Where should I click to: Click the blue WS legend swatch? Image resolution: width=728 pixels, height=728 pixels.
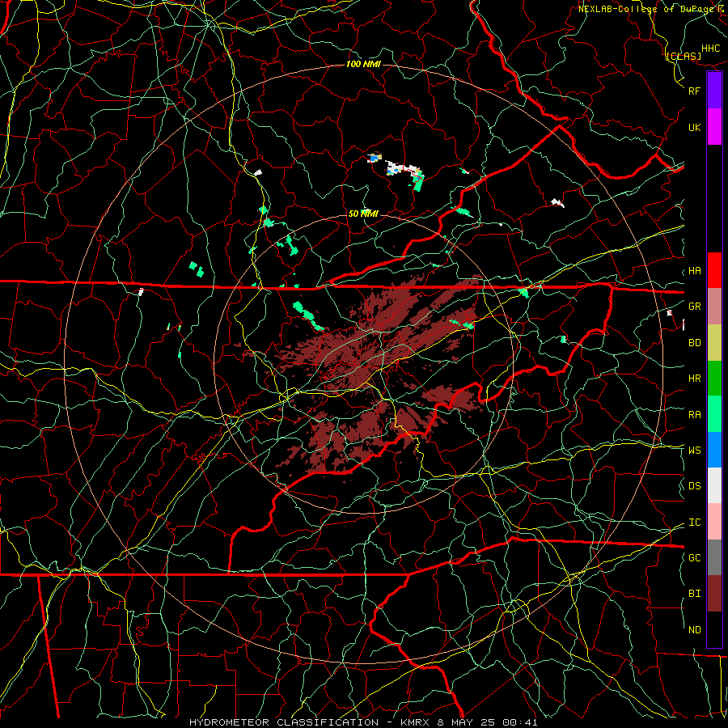tap(714, 450)
